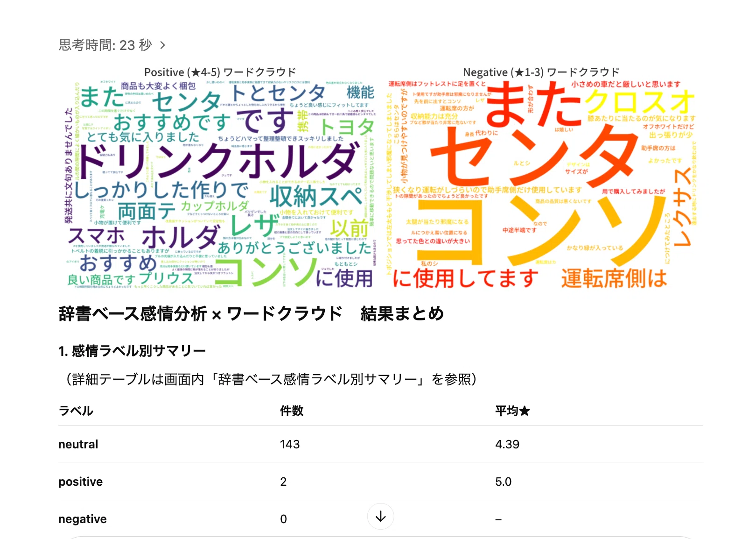Click the 件数 column header
756x539 pixels.
(x=292, y=411)
